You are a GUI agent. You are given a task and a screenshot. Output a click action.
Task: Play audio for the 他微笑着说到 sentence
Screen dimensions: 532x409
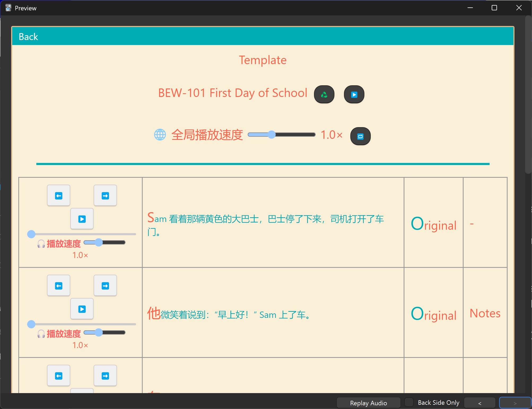coord(82,309)
